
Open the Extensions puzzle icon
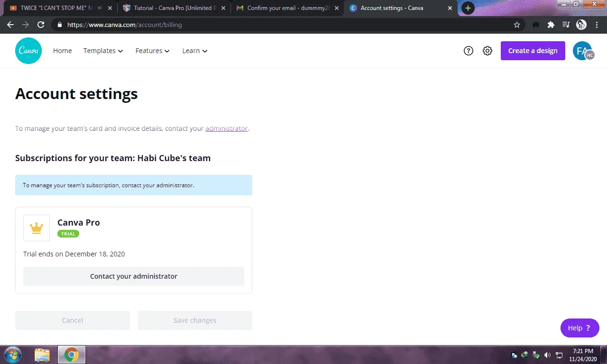pos(551,25)
